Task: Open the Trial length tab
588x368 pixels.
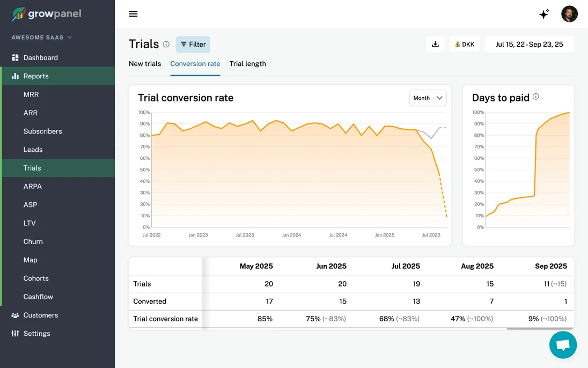Action: [x=247, y=63]
